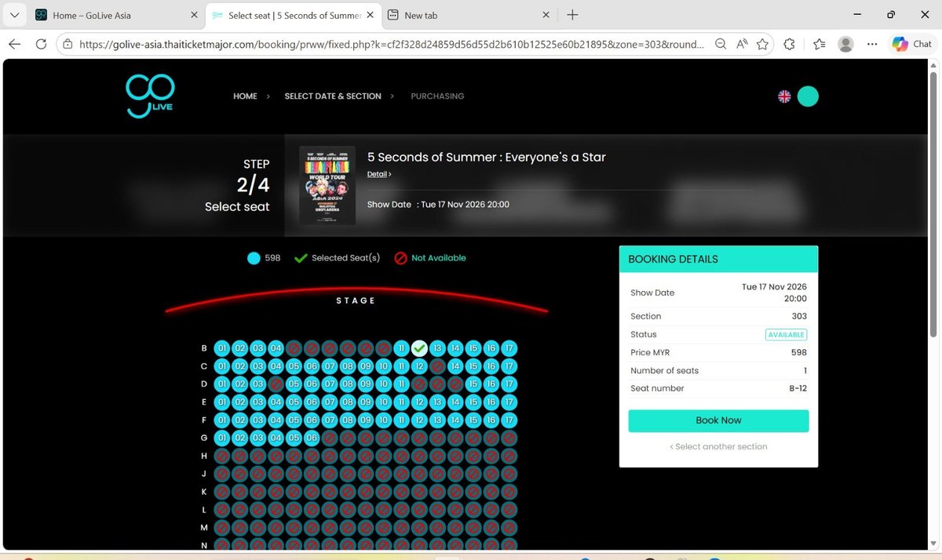Select seat 17 in row B
This screenshot has height=560, width=942.
509,348
